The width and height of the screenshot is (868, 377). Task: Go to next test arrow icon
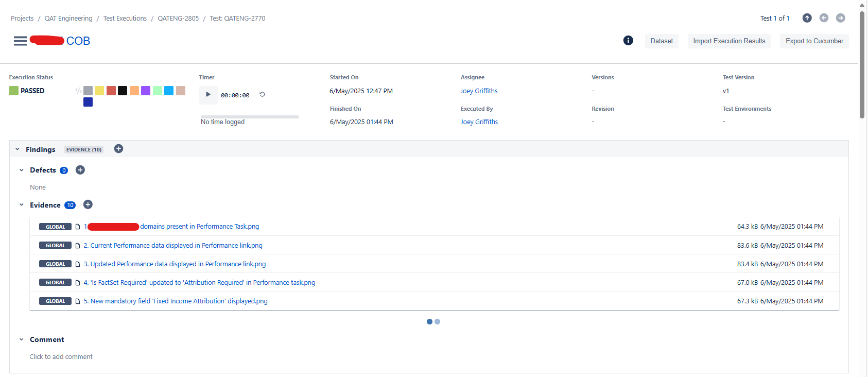coord(841,18)
